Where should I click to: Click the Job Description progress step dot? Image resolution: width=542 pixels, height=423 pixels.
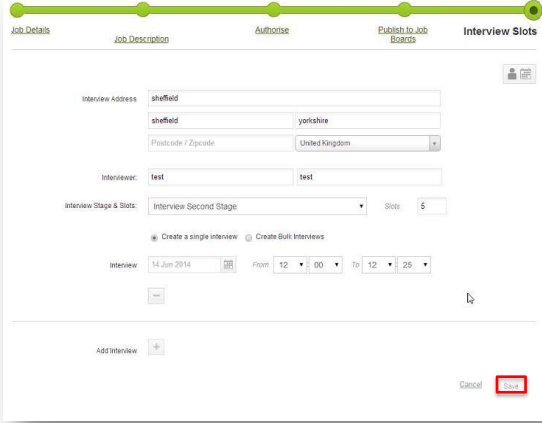click(143, 10)
